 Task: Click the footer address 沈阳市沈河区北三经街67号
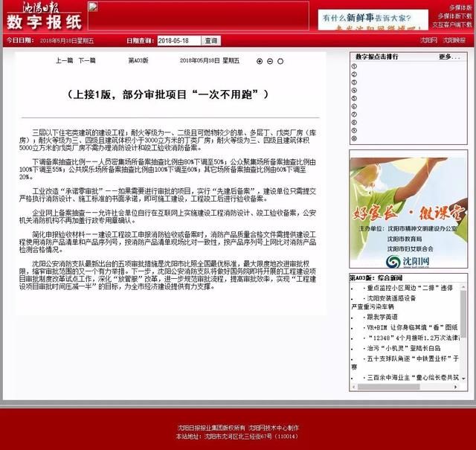tap(238, 437)
